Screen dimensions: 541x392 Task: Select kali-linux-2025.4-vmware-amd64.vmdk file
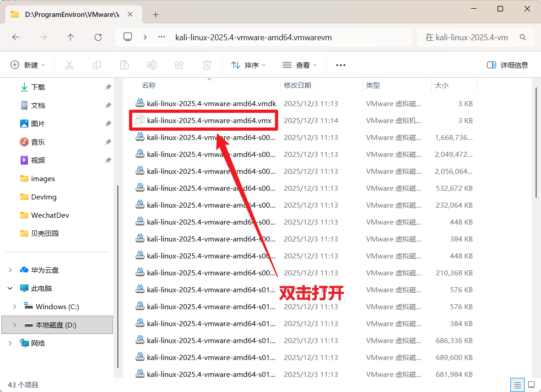click(211, 103)
